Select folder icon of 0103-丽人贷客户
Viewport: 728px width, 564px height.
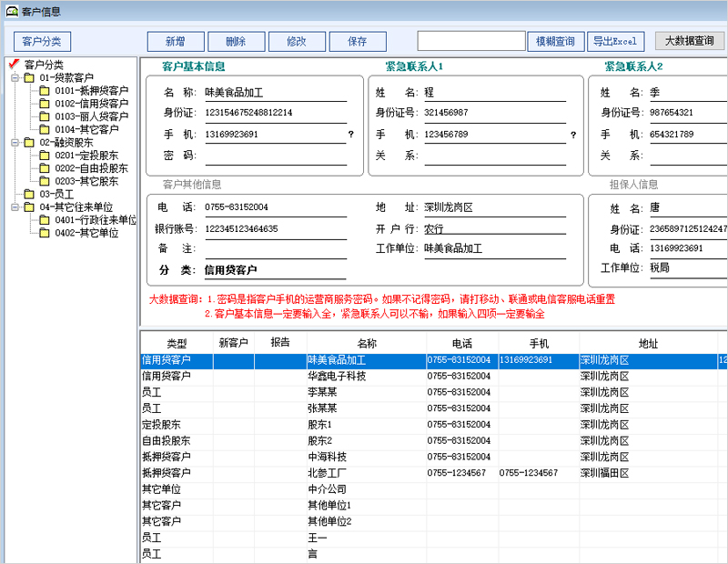pyautogui.click(x=45, y=116)
